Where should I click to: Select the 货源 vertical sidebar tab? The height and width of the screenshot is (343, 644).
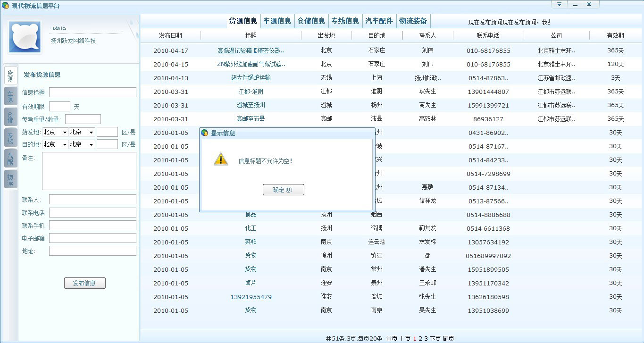[10, 75]
